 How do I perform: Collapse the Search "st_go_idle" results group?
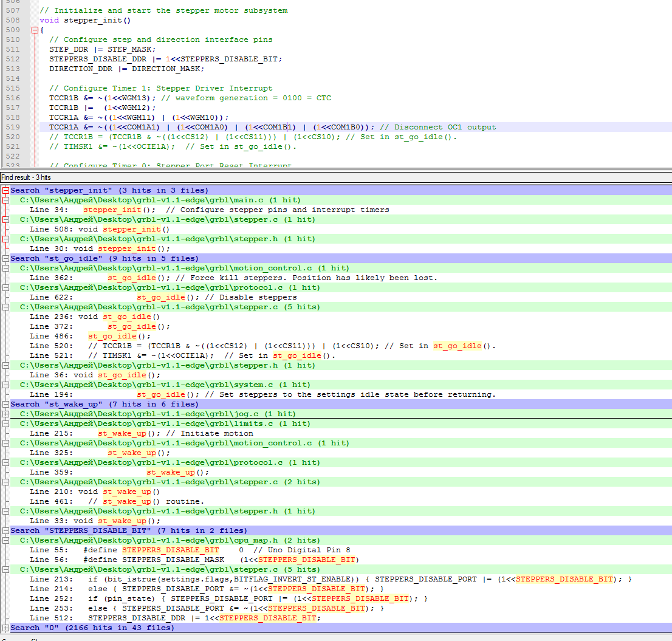click(5, 258)
